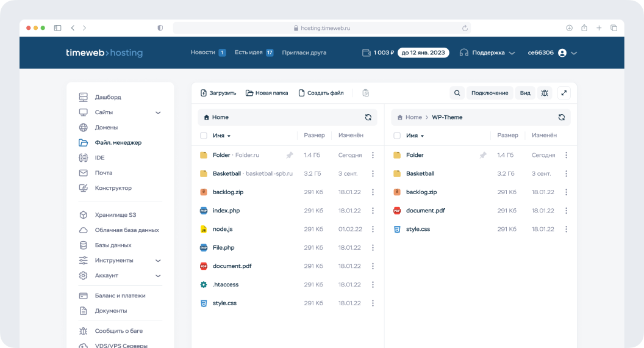Toggle select-all checkbox in WP-Theme panel

point(397,136)
